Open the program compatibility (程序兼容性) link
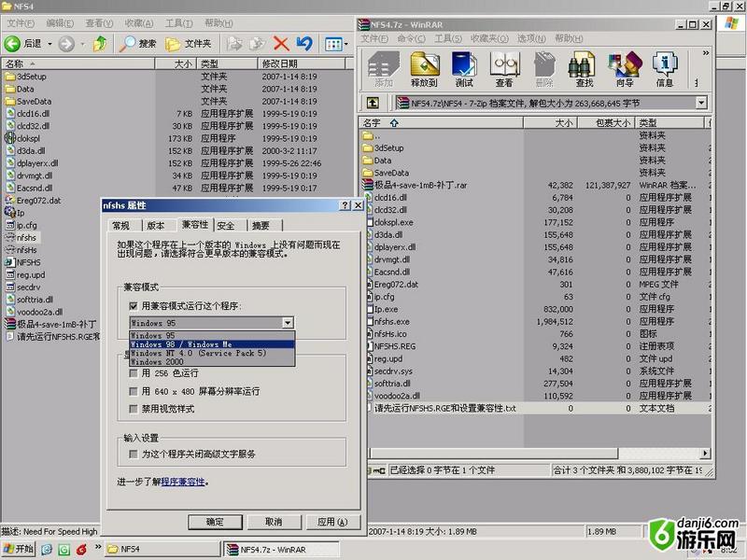Image resolution: width=747 pixels, height=560 pixels. tap(183, 482)
